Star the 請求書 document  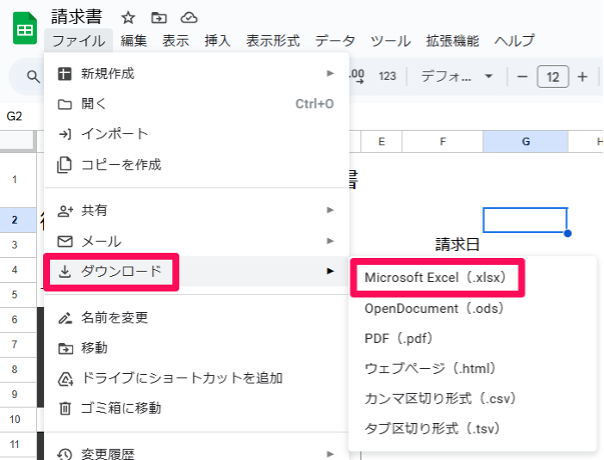pos(128,17)
